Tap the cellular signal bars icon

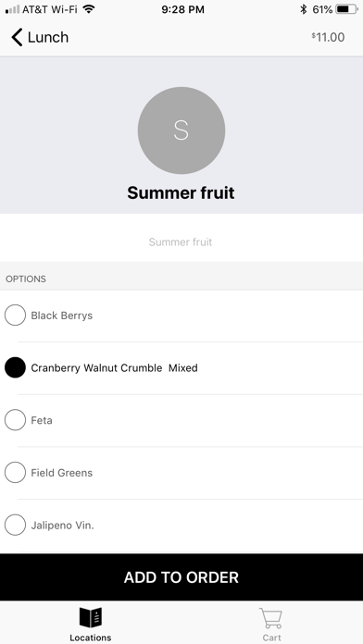(x=12, y=9)
